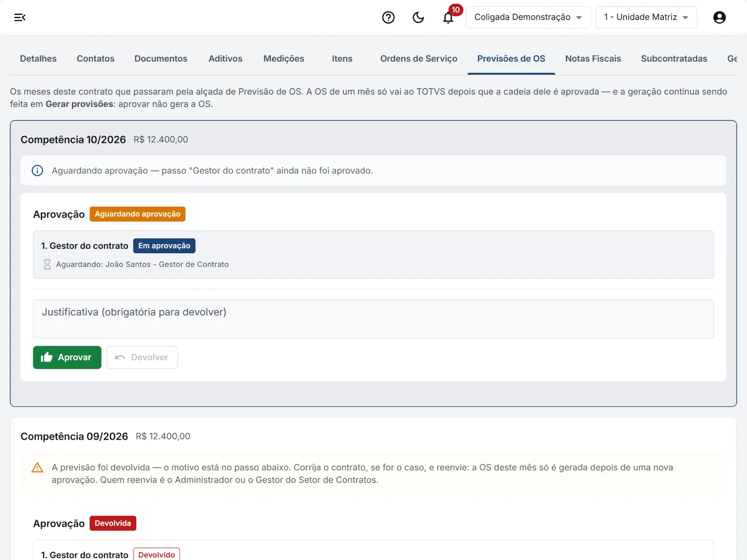The height and width of the screenshot is (560, 747).
Task: Toggle dark mode moon icon
Action: (418, 17)
